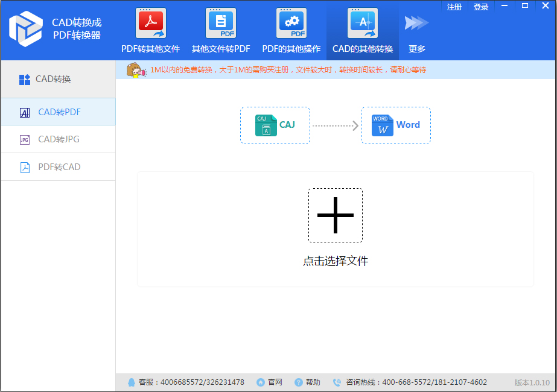Click the plus icon to add a file

pyautogui.click(x=335, y=215)
